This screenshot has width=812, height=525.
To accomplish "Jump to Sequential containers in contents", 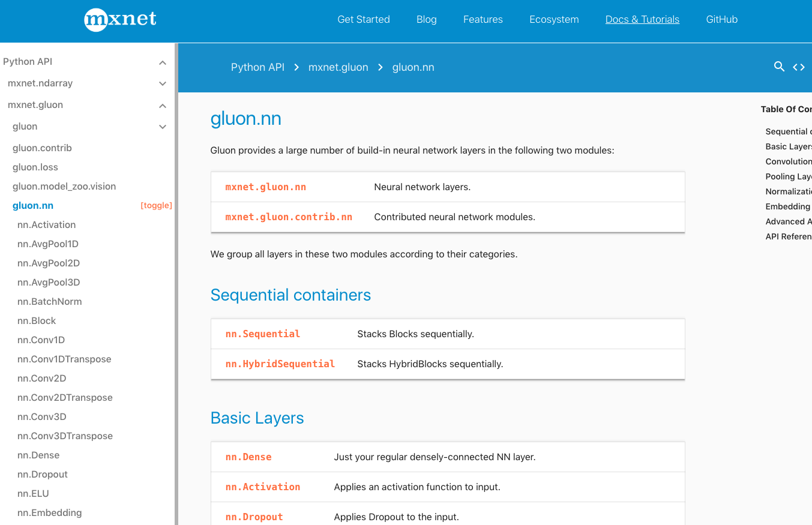I will [x=789, y=131].
